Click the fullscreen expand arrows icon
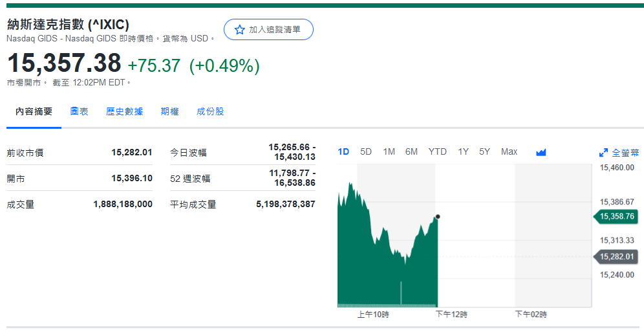This screenshot has width=644, height=334. (603, 153)
